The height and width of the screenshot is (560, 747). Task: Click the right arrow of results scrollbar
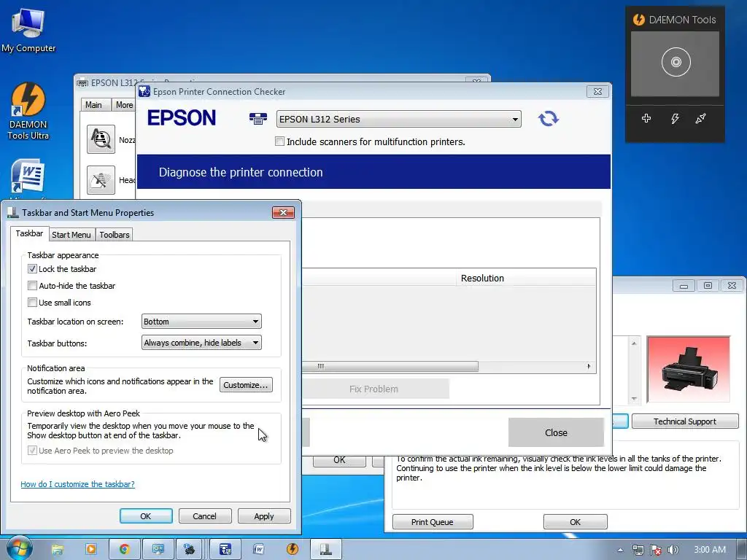point(589,366)
